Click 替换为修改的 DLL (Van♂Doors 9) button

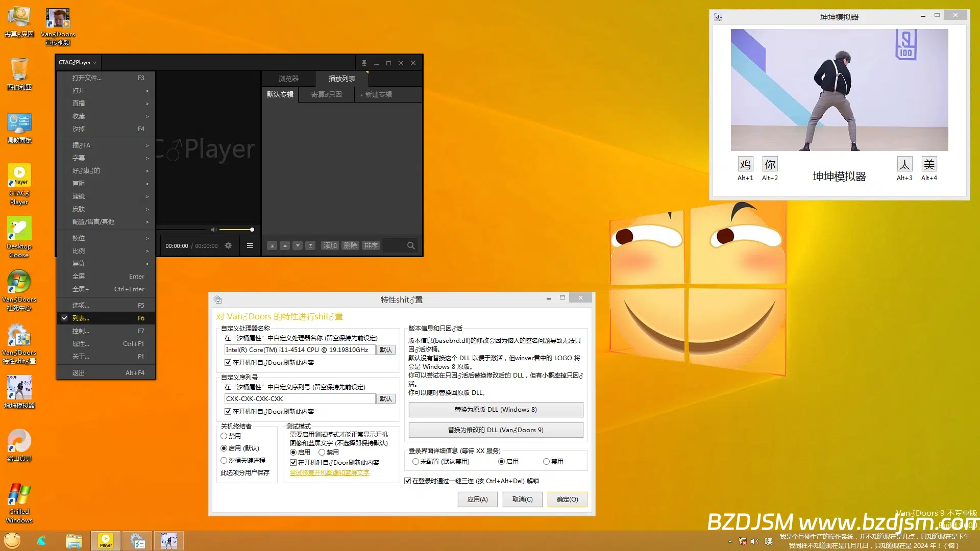496,430
